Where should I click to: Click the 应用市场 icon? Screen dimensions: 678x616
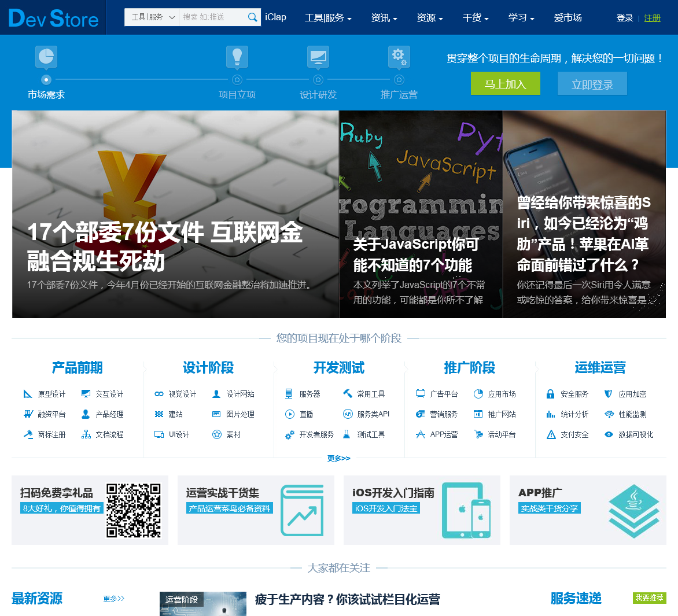(x=478, y=394)
